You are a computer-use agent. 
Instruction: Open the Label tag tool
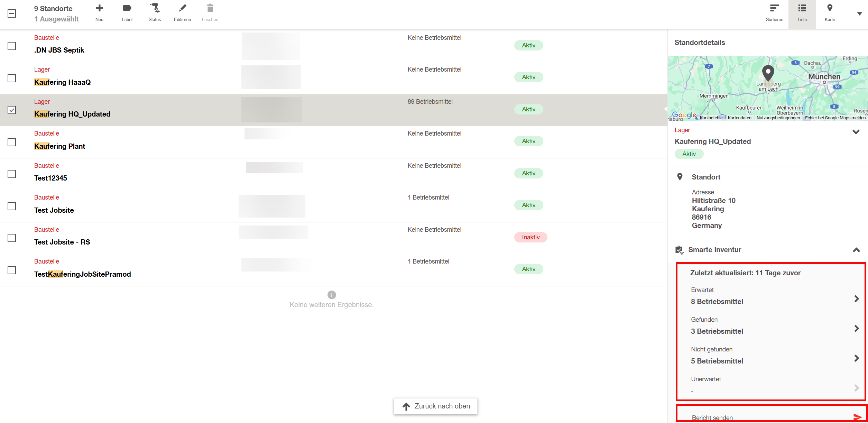[127, 8]
